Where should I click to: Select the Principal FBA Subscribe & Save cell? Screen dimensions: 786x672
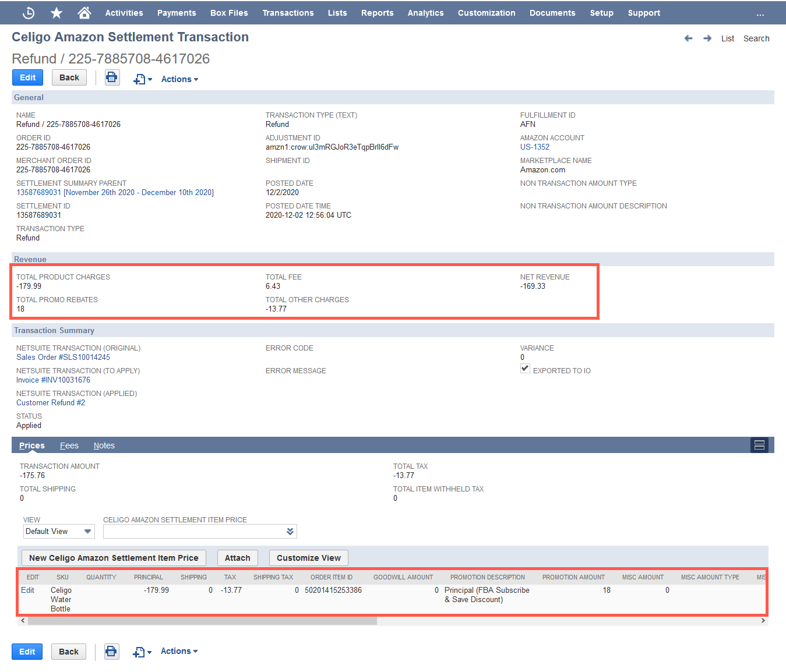click(x=487, y=595)
